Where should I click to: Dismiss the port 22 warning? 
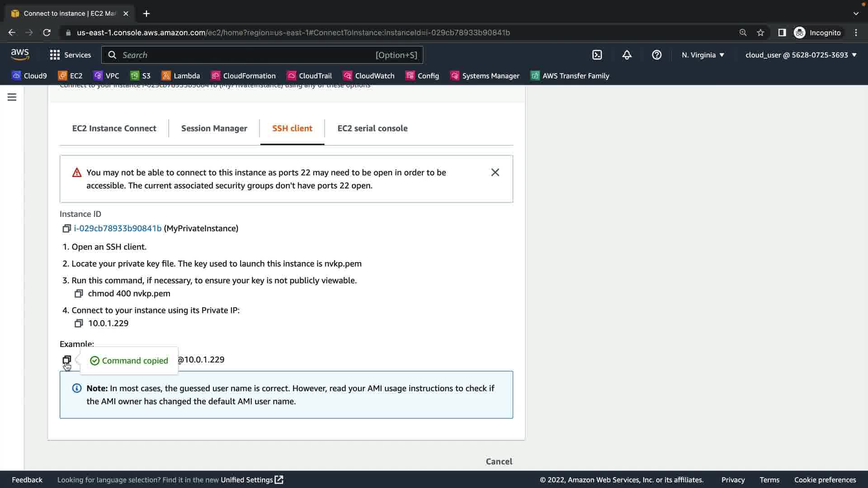coord(495,172)
